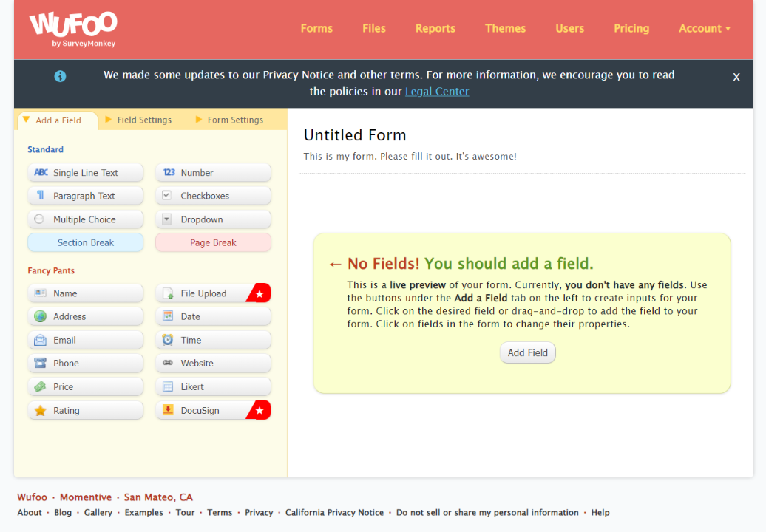Click the info icon in the privacy notice
The image size is (766, 532).
[60, 76]
